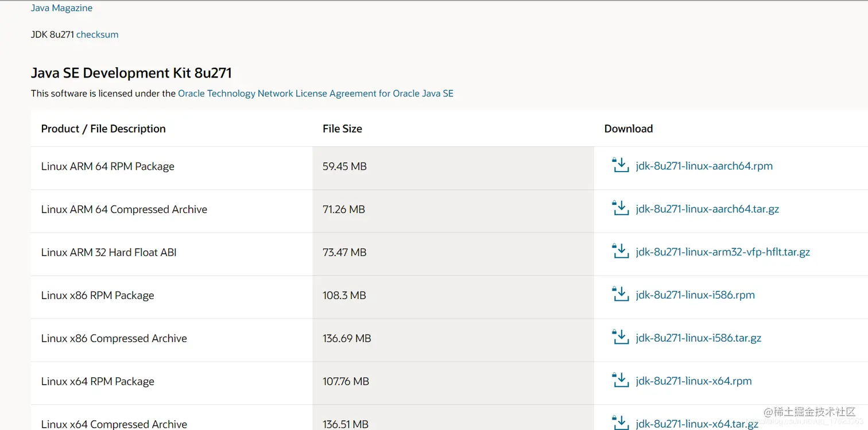Click the File Size column header
This screenshot has height=430, width=868.
pos(342,129)
